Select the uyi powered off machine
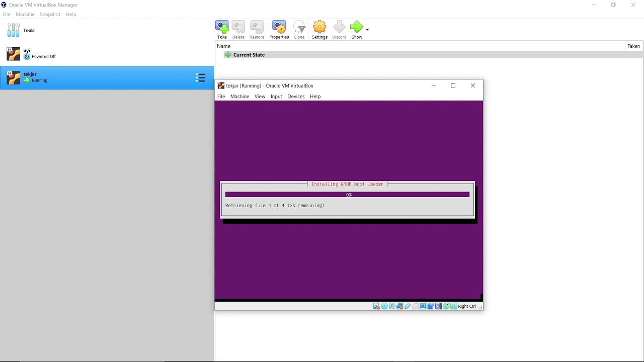 tap(107, 54)
